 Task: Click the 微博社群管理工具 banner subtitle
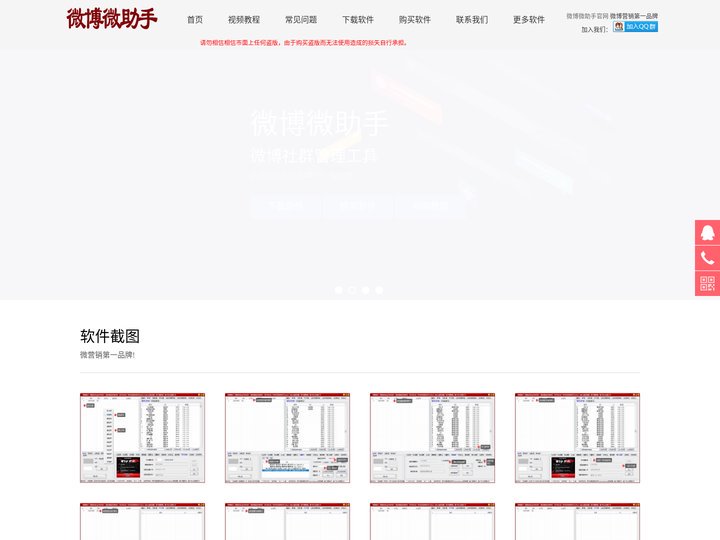[314, 156]
